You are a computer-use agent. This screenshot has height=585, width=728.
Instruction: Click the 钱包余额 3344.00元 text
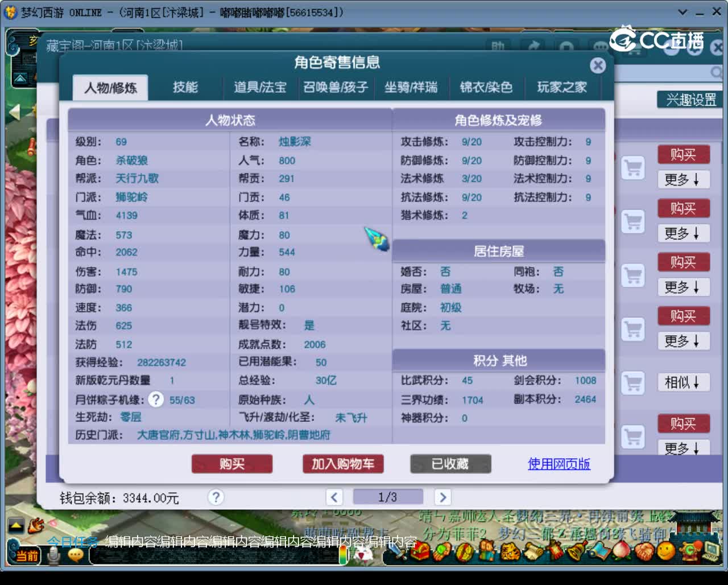pos(119,498)
